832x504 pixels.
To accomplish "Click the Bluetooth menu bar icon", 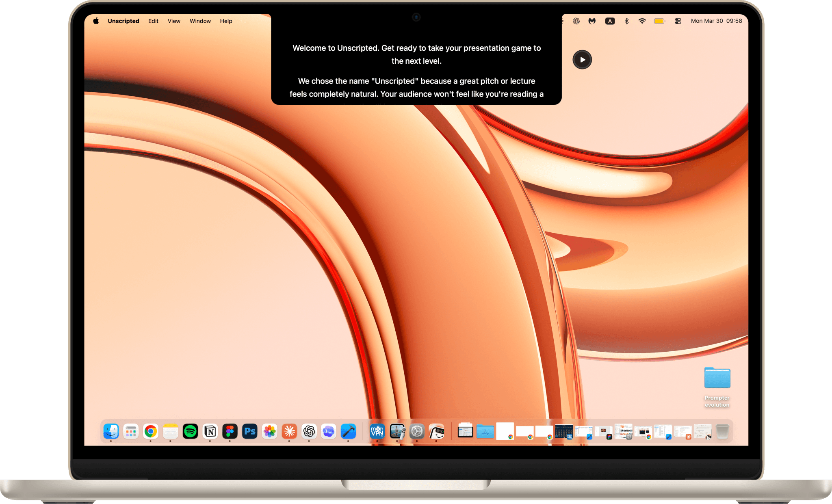I will click(626, 21).
